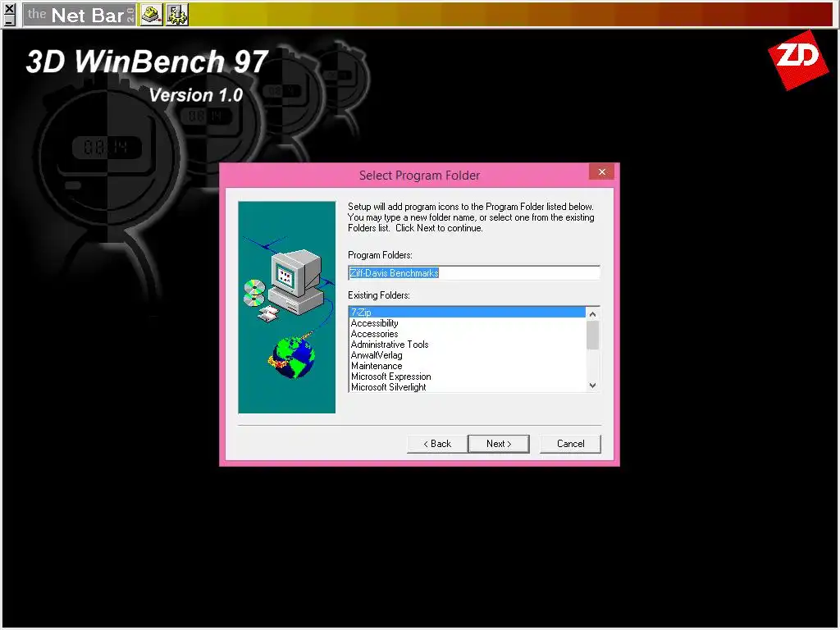Cancel the setup dialog
This screenshot has height=630, width=840.
[x=571, y=444]
